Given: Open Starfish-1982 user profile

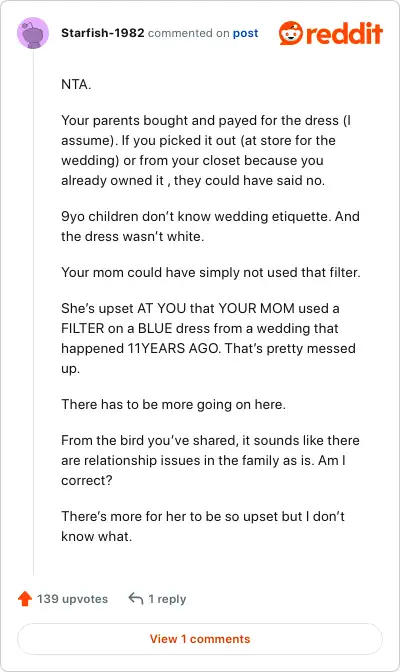Looking at the screenshot, I should 102,33.
